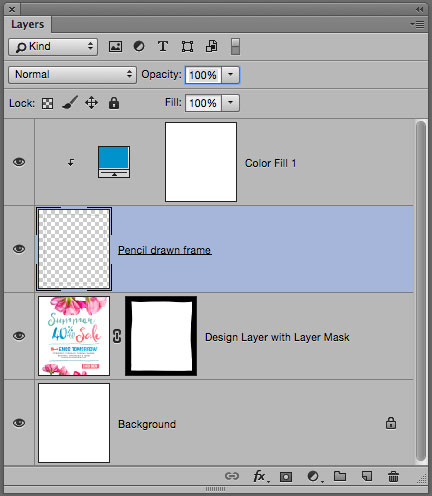Viewport: 432px width, 496px height.
Task: Collapse the panel with double-arrow icon
Action: (419, 9)
